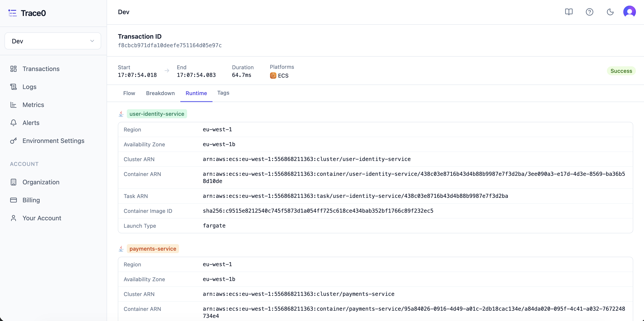Click the Container Image ID label
This screenshot has width=644, height=321.
[148, 211]
